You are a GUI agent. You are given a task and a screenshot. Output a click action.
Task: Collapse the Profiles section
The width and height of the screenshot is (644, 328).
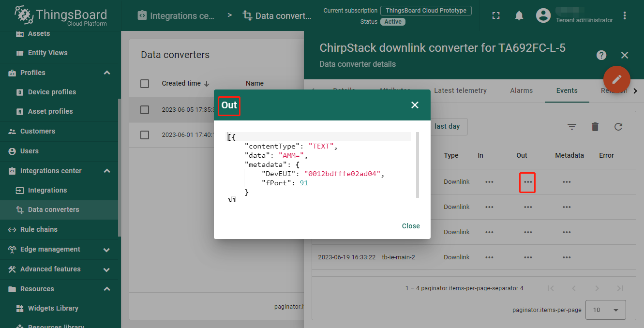click(107, 73)
